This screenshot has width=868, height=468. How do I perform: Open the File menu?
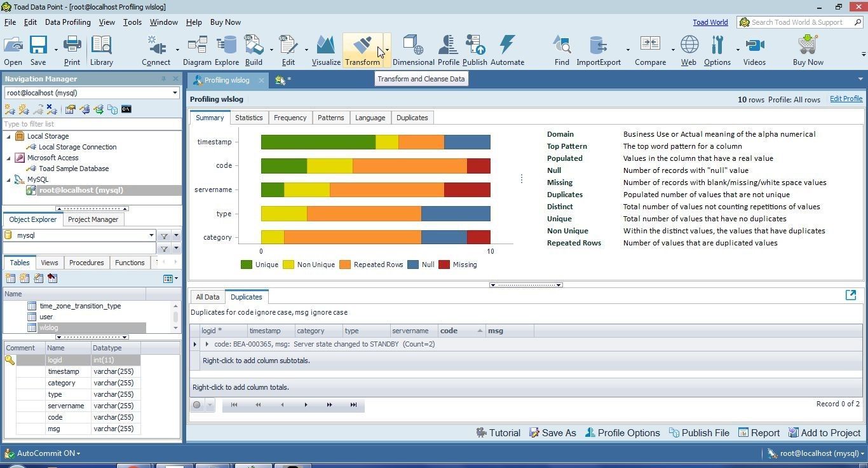[x=10, y=22]
